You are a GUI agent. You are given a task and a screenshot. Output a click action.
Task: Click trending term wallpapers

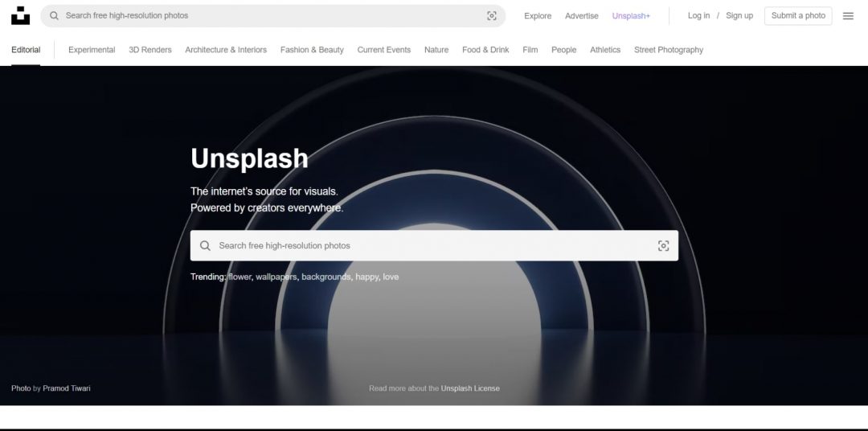276,277
